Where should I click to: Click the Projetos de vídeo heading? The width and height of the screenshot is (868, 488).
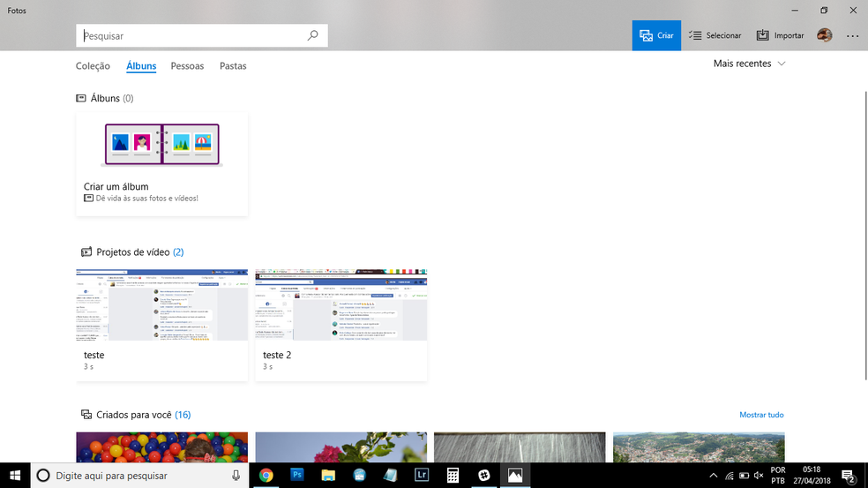tap(132, 252)
